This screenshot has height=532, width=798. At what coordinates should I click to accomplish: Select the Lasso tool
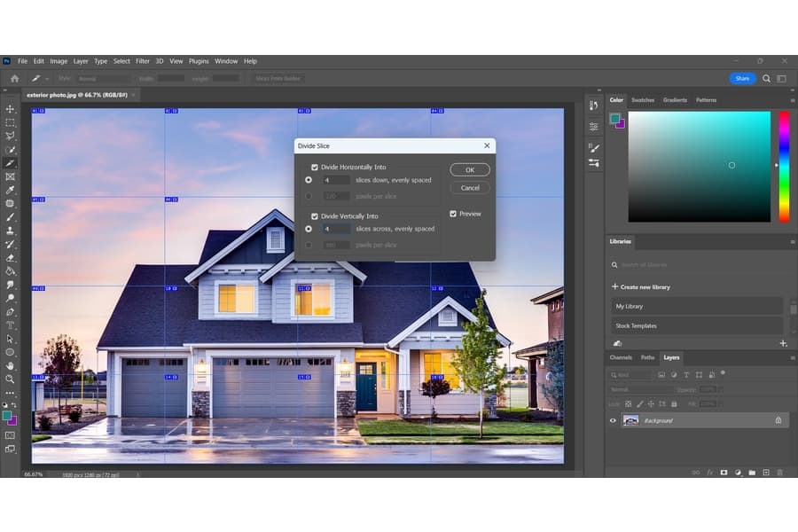pyautogui.click(x=10, y=136)
